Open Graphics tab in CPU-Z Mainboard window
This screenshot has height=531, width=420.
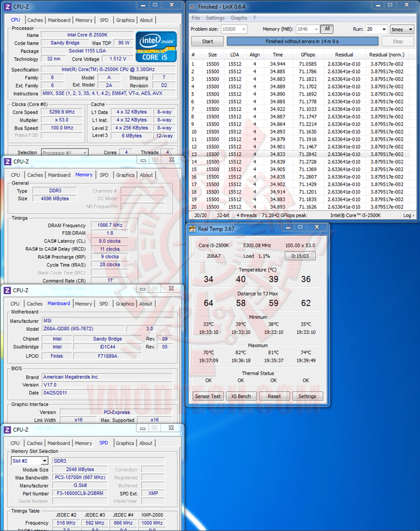pyautogui.click(x=125, y=304)
